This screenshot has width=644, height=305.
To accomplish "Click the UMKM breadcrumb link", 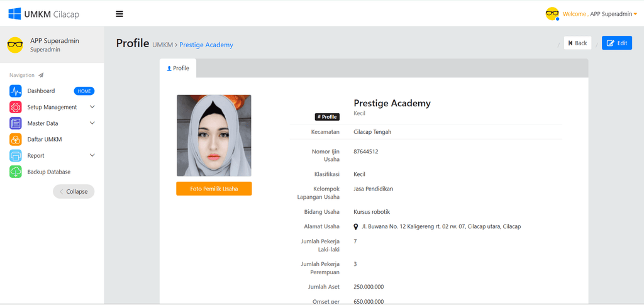I will pyautogui.click(x=163, y=45).
